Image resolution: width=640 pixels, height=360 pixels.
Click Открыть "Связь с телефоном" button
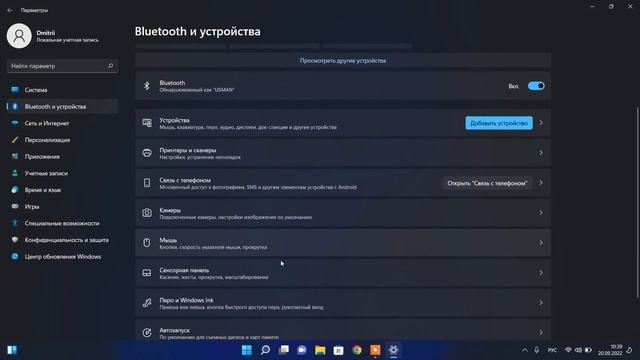487,183
